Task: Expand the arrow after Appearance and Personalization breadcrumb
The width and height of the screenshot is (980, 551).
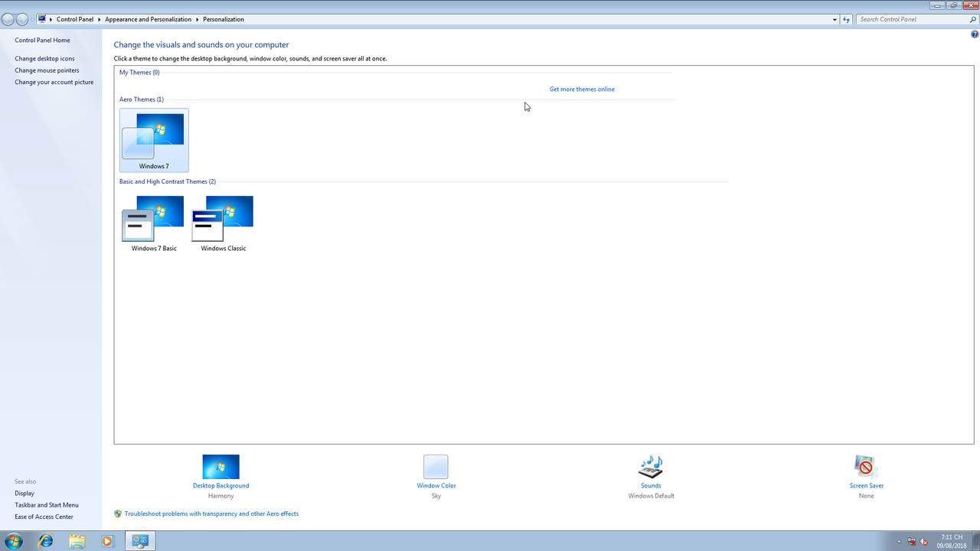Action: click(x=198, y=19)
